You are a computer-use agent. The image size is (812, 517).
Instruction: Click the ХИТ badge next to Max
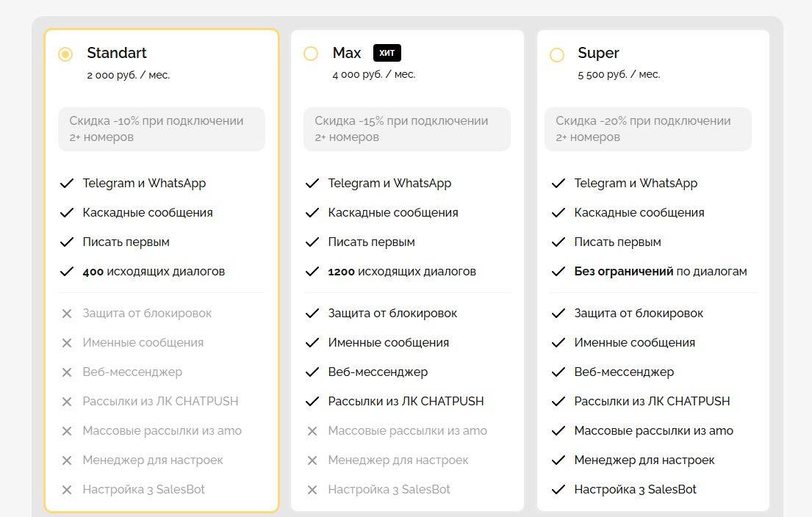387,53
